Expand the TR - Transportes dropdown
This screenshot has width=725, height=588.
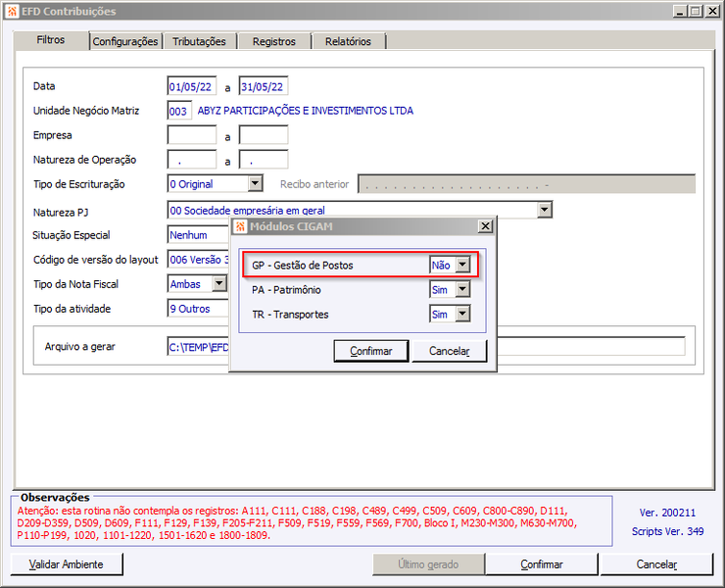pos(462,315)
